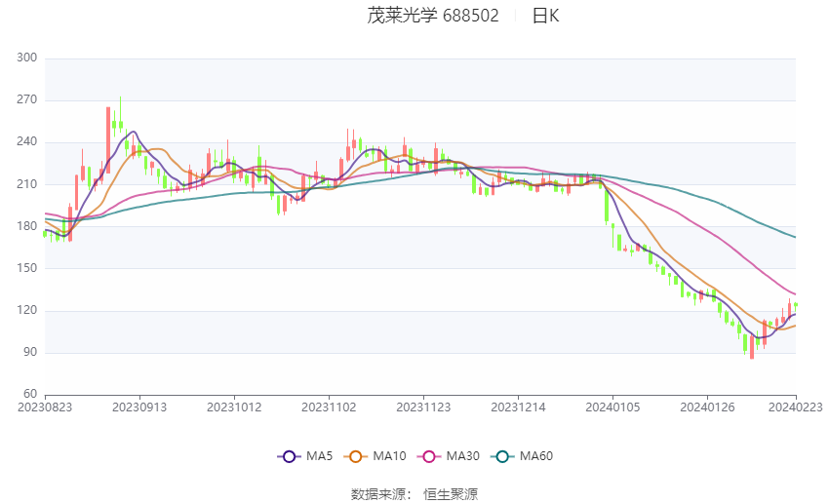The height and width of the screenshot is (504, 829).
Task: Hide the MA30 line via its label
Action: pos(463,456)
